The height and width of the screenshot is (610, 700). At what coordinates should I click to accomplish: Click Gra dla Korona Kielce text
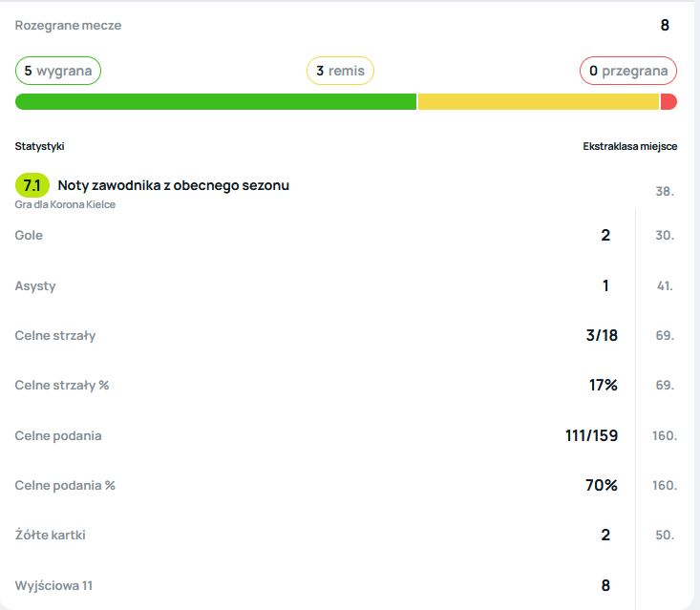[x=65, y=204]
